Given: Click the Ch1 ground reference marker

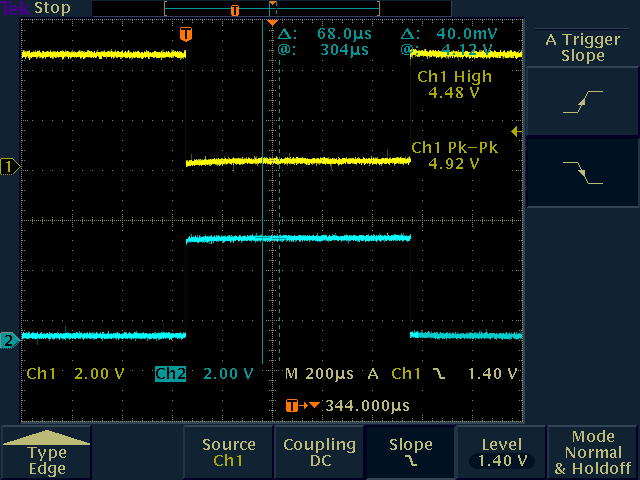Looking at the screenshot, I should click(10, 166).
